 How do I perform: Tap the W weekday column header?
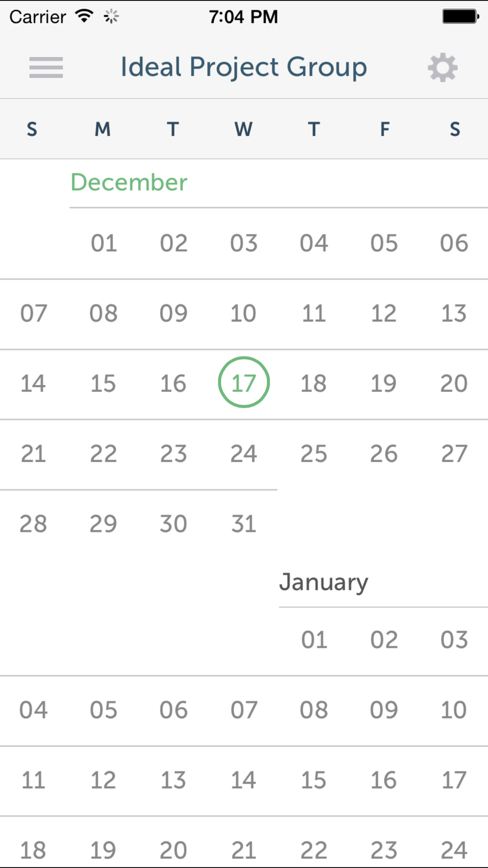pos(244,129)
